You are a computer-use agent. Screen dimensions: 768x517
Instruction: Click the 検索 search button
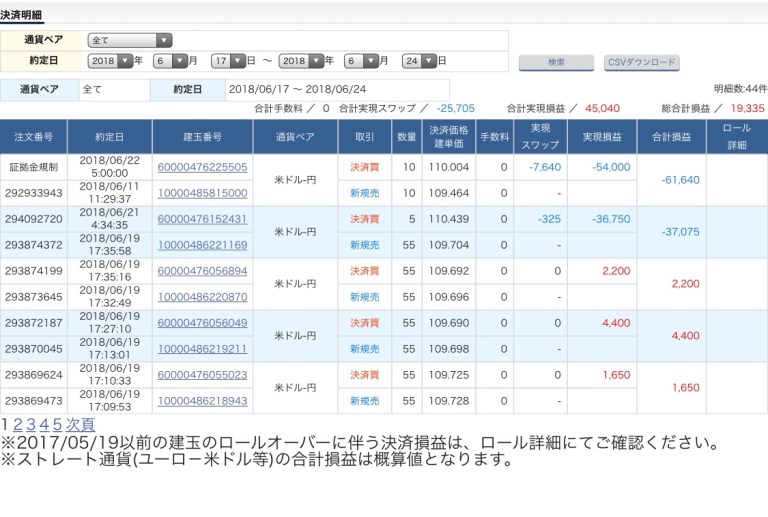click(x=556, y=62)
